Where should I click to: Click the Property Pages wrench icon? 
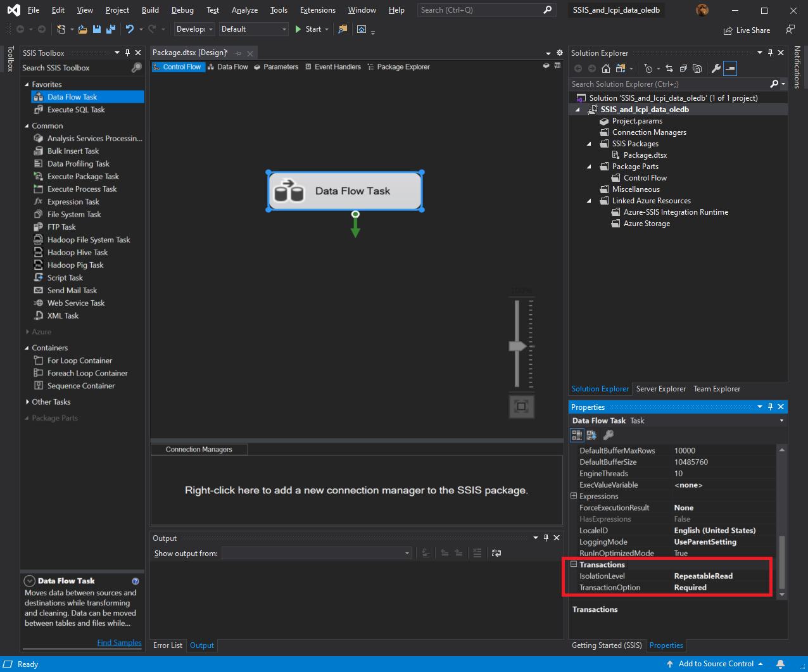608,435
